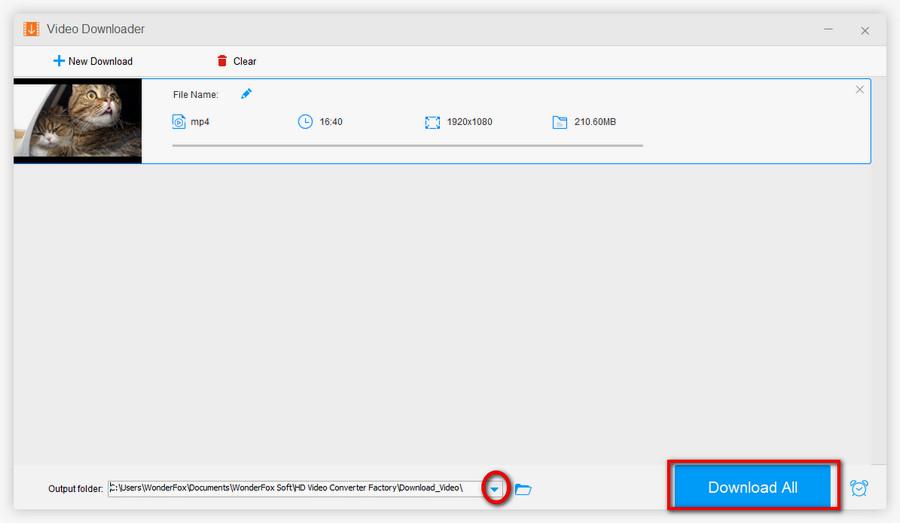Click the New Download button
900x523 pixels.
pos(92,61)
